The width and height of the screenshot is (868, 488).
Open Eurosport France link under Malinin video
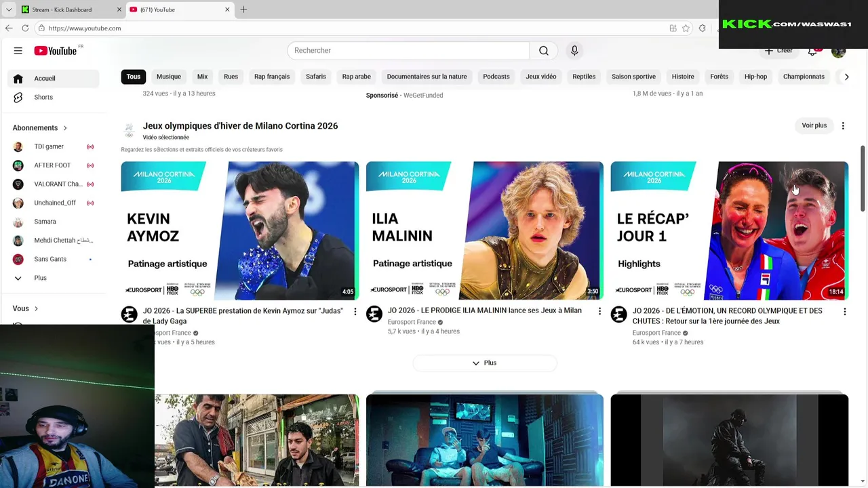[x=412, y=322]
